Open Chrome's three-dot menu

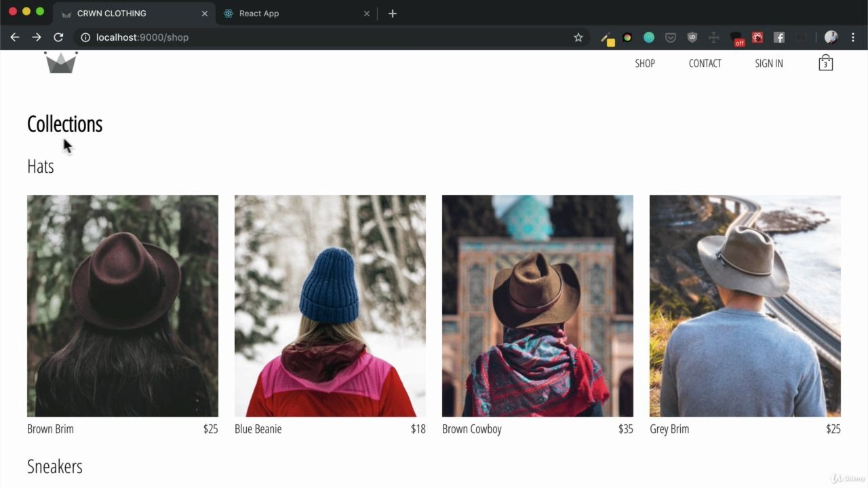click(x=853, y=37)
